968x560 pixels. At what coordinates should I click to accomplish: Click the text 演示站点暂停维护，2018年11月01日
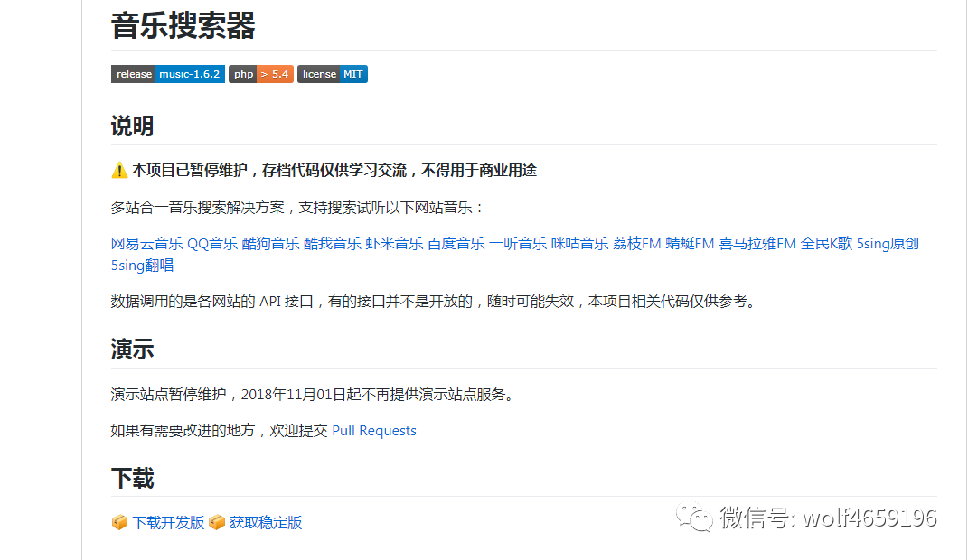pos(227,394)
